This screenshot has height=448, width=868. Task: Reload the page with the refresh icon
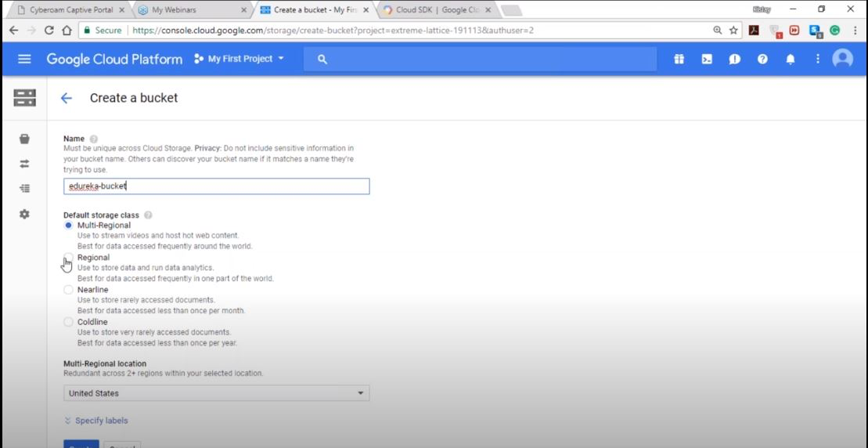point(49,31)
